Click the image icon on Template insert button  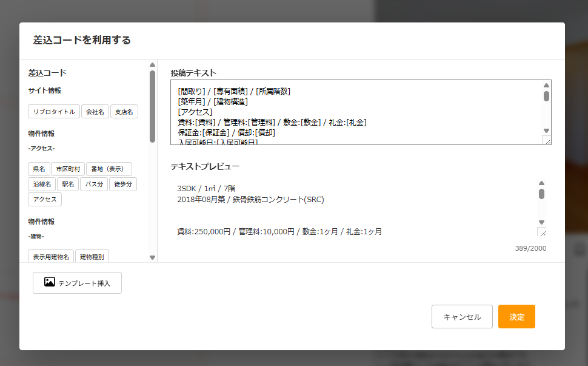[x=50, y=282]
